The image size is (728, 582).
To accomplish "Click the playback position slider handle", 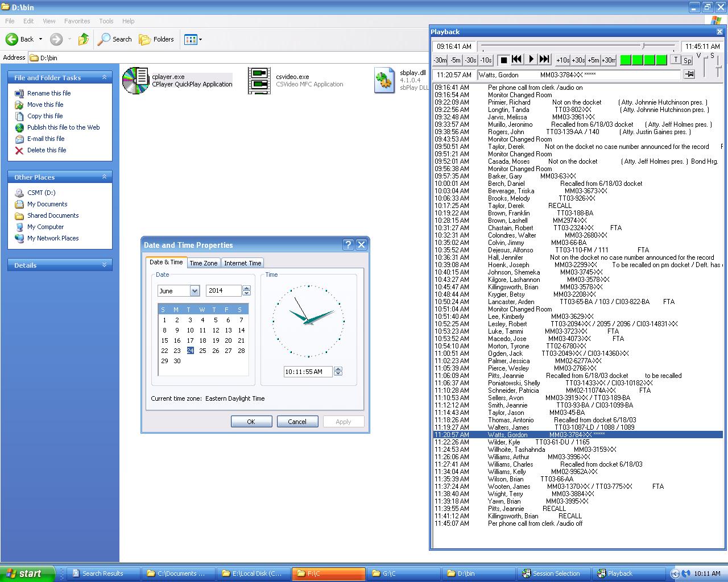I will (643, 46).
